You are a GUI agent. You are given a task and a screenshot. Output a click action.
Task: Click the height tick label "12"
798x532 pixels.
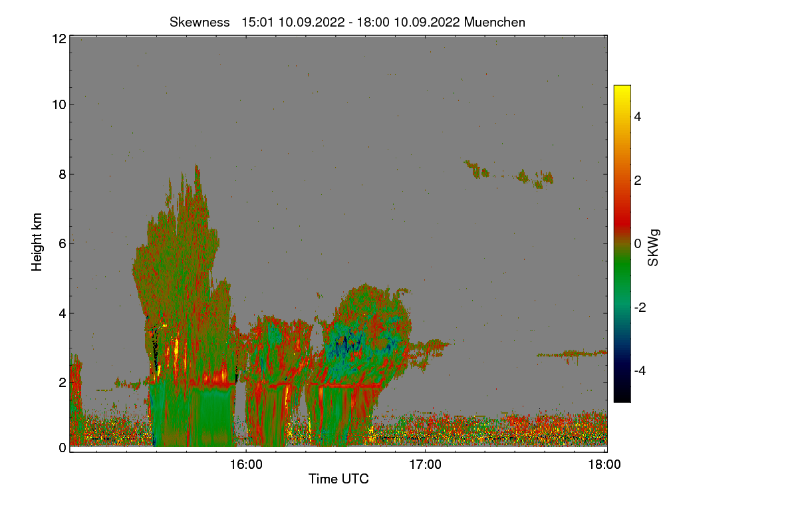click(58, 39)
